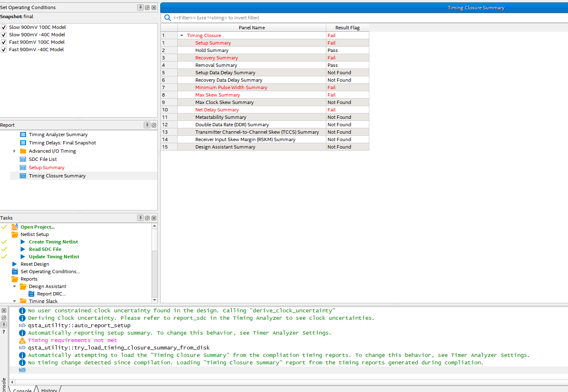Uncheck Fast 900mV 100C Model
Viewport: 568px width, 392px height.
click(4, 42)
